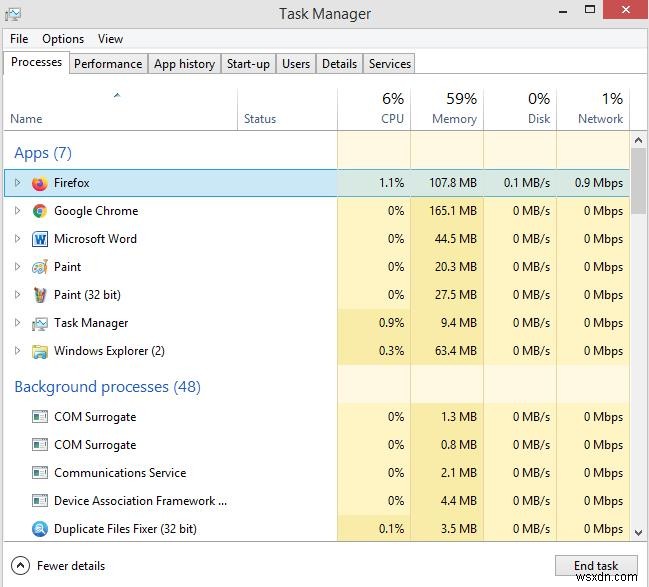649x587 pixels.
Task: Click the Fewer details arrow icon
Action: [20, 565]
